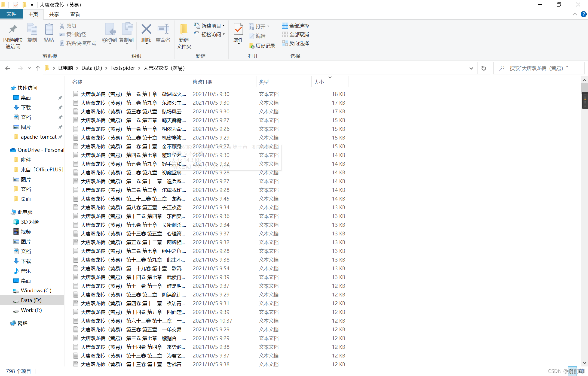
Task: Sort by the 修改日期 column header
Action: tap(223, 82)
